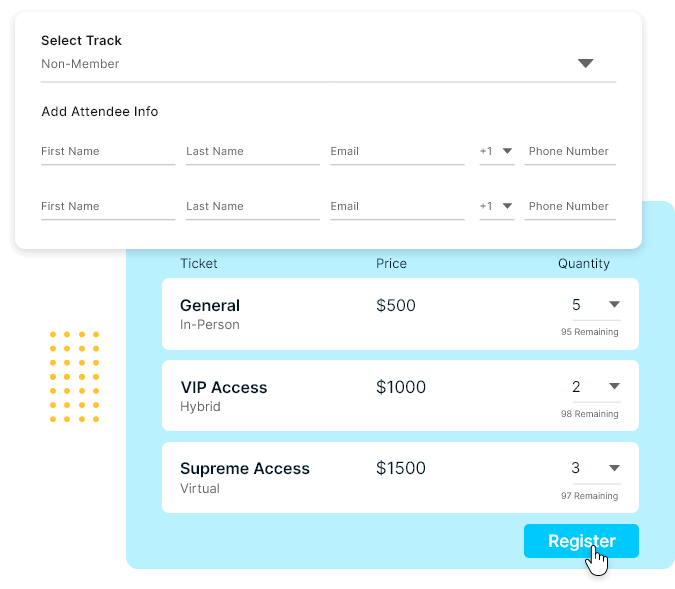
Task: Click the second attendee Email field
Action: coord(397,207)
